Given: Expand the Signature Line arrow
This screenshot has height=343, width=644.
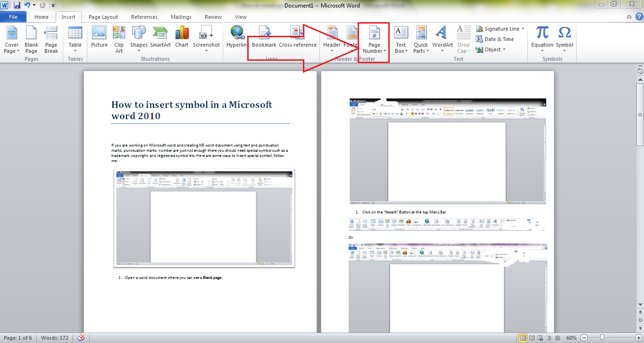Looking at the screenshot, I should 523,29.
